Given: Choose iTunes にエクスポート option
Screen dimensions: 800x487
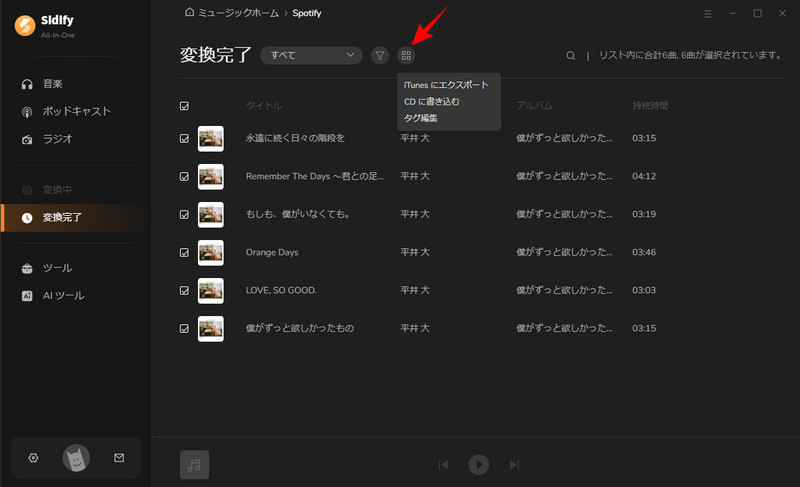Looking at the screenshot, I should click(x=446, y=85).
